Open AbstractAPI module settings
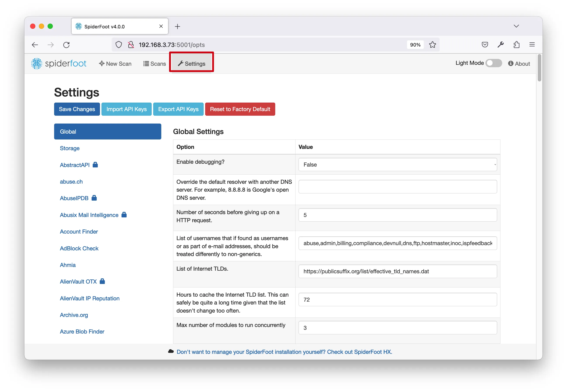This screenshot has width=567, height=392. click(x=75, y=165)
